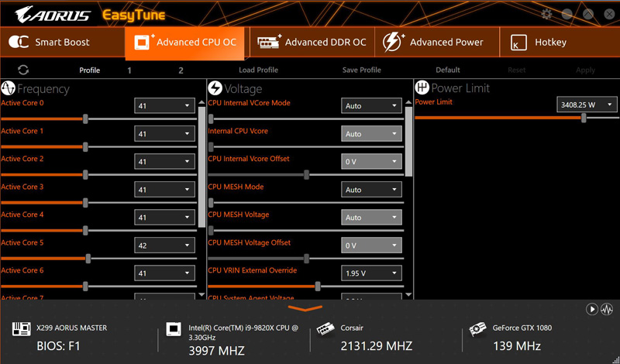Click the Default button
The image size is (620, 364).
[448, 70]
